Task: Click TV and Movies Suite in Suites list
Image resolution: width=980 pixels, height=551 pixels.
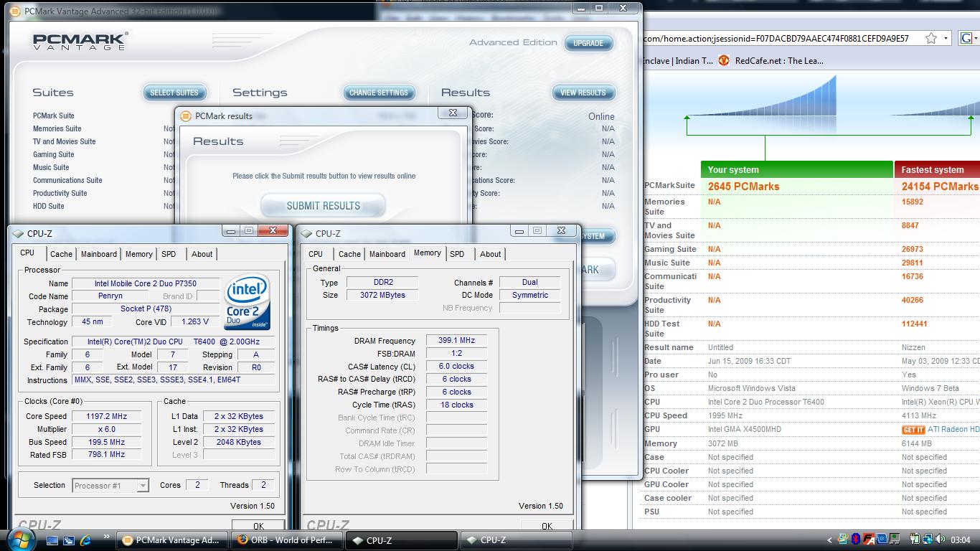Action: (65, 141)
